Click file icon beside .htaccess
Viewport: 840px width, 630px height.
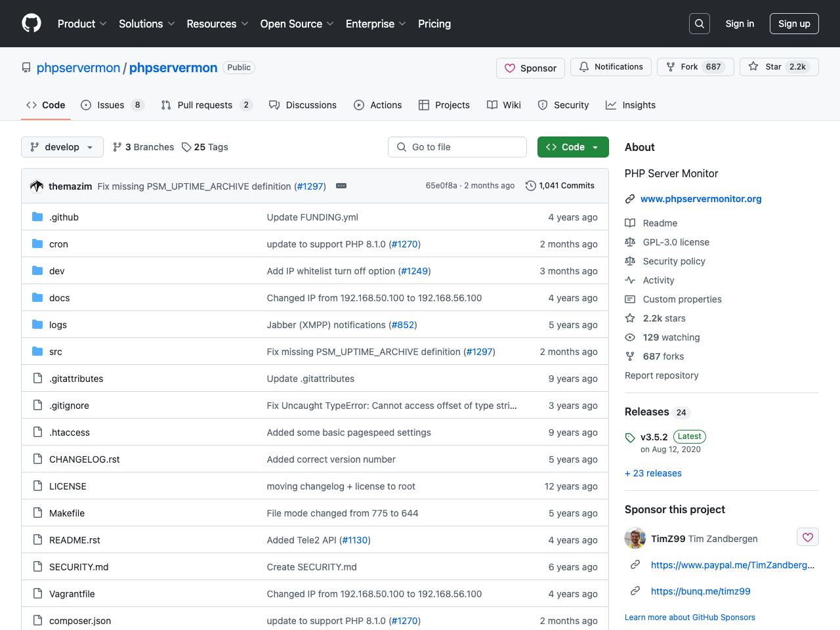[37, 432]
